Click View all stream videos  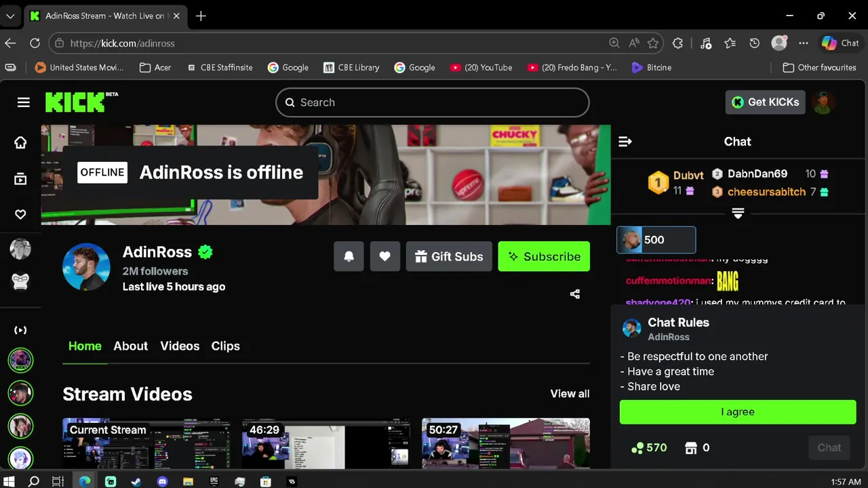coord(570,394)
